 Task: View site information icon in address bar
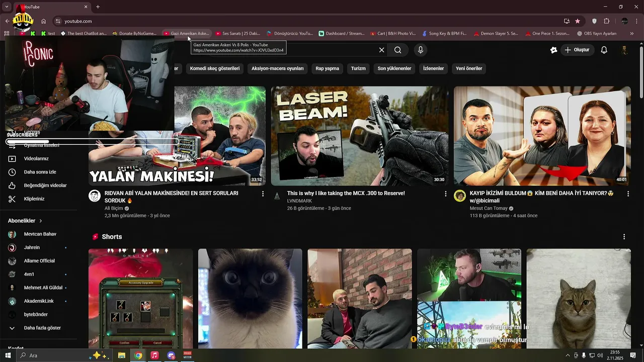pos(58,21)
